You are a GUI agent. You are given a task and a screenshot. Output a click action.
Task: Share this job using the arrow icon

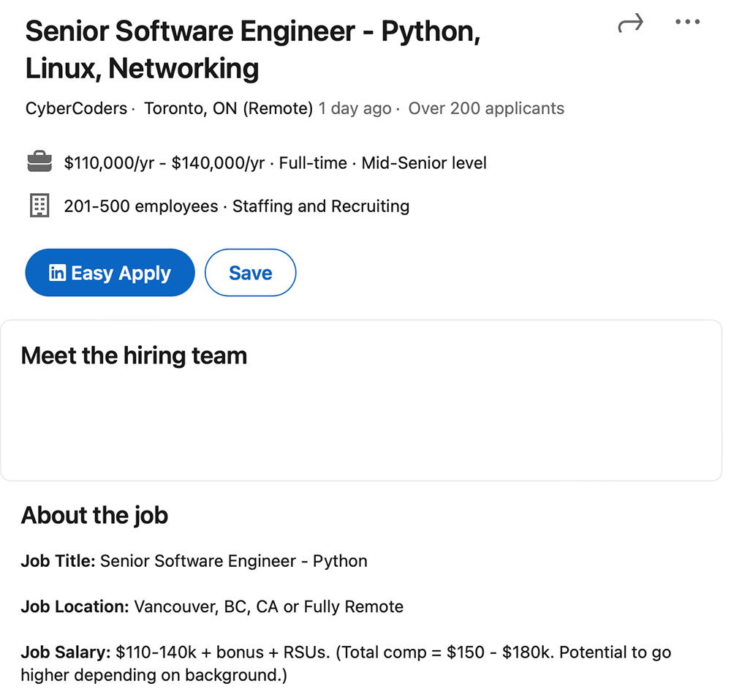[630, 23]
